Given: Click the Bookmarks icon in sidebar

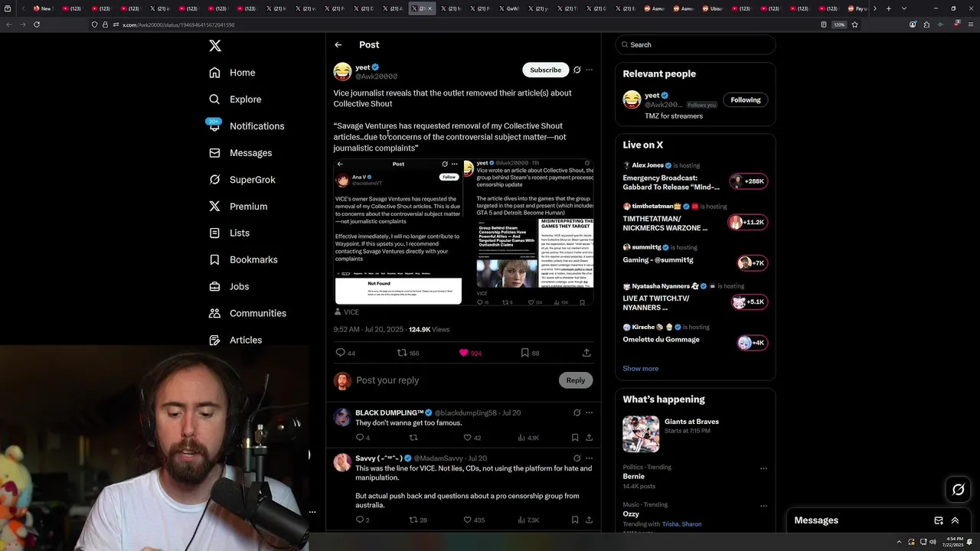Looking at the screenshot, I should 214,259.
